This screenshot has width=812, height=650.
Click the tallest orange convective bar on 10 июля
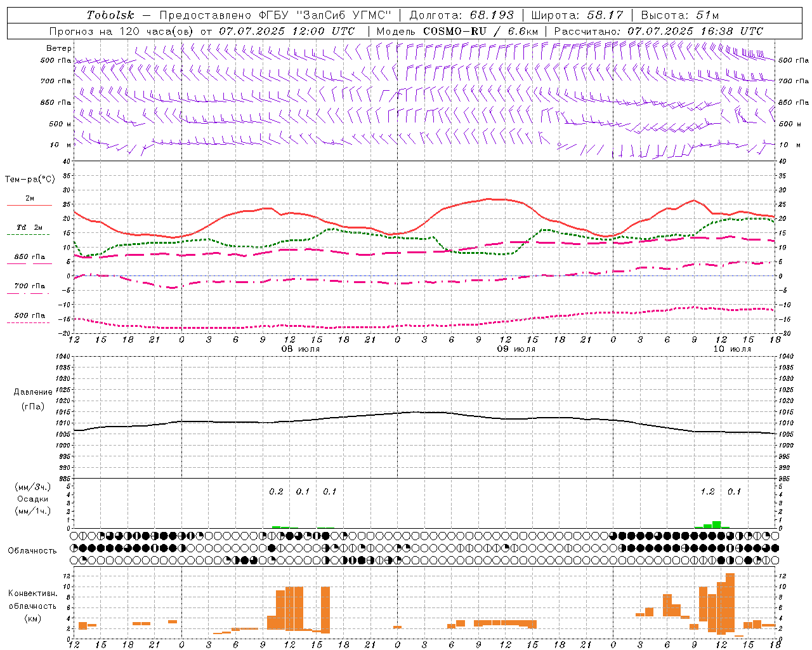730,603
